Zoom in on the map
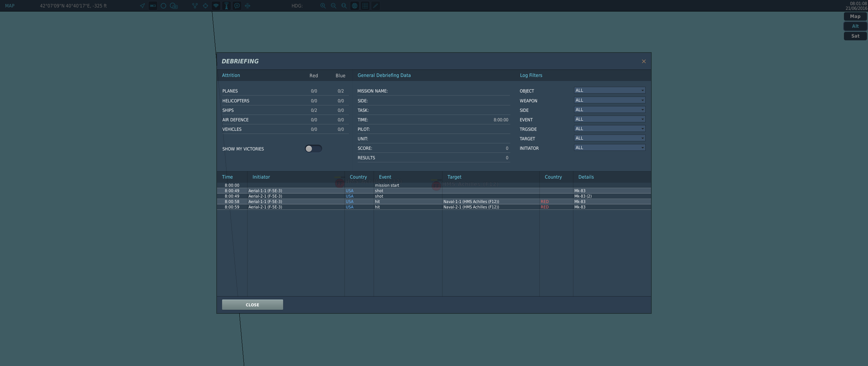The height and width of the screenshot is (366, 868). pyautogui.click(x=323, y=6)
